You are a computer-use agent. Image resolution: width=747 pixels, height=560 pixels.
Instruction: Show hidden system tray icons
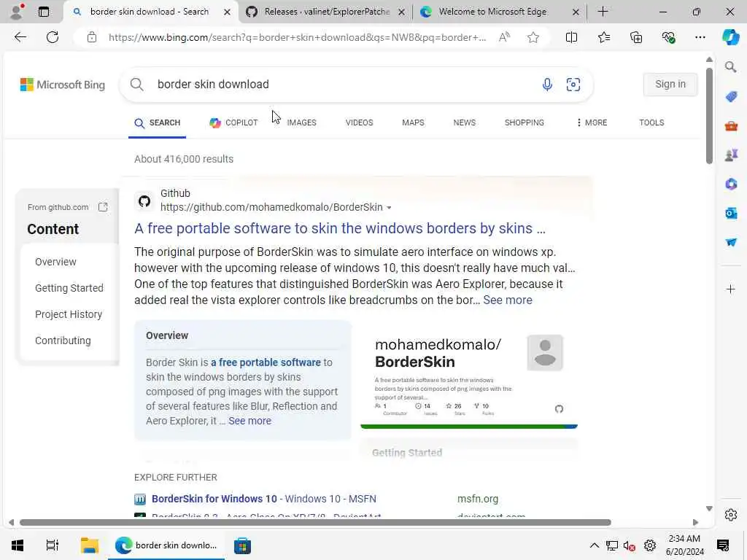coord(594,545)
